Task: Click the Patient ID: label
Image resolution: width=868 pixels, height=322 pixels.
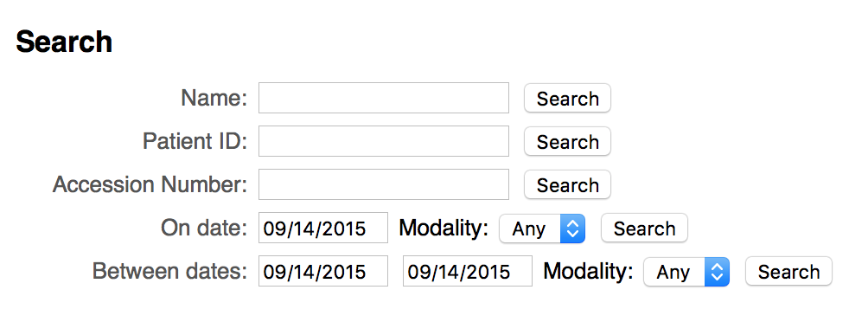Action: (195, 141)
